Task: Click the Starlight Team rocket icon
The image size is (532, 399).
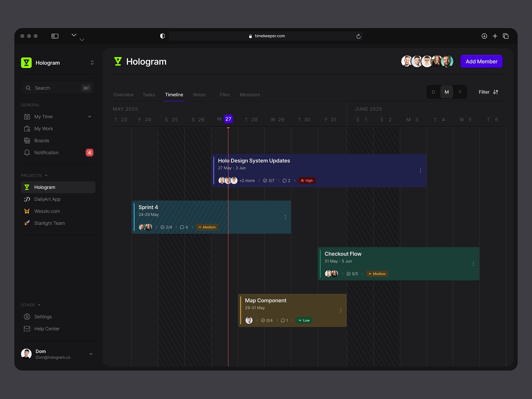Action: (x=27, y=223)
